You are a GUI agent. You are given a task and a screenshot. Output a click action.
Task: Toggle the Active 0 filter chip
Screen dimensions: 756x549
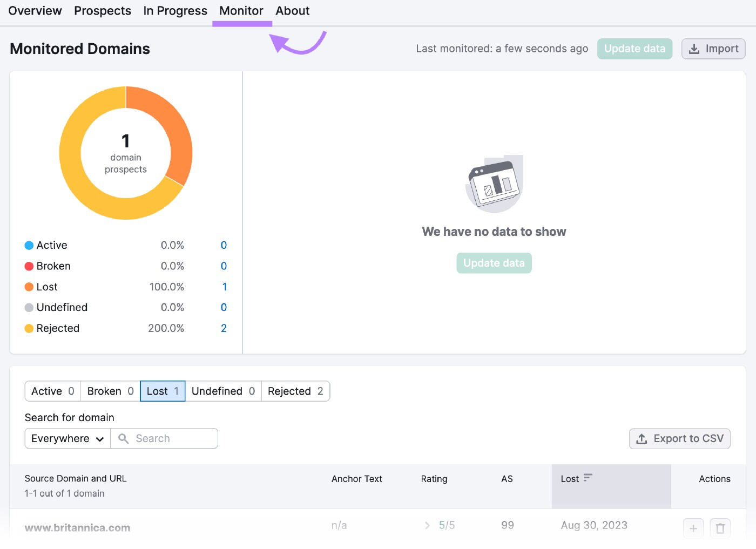[x=52, y=391]
